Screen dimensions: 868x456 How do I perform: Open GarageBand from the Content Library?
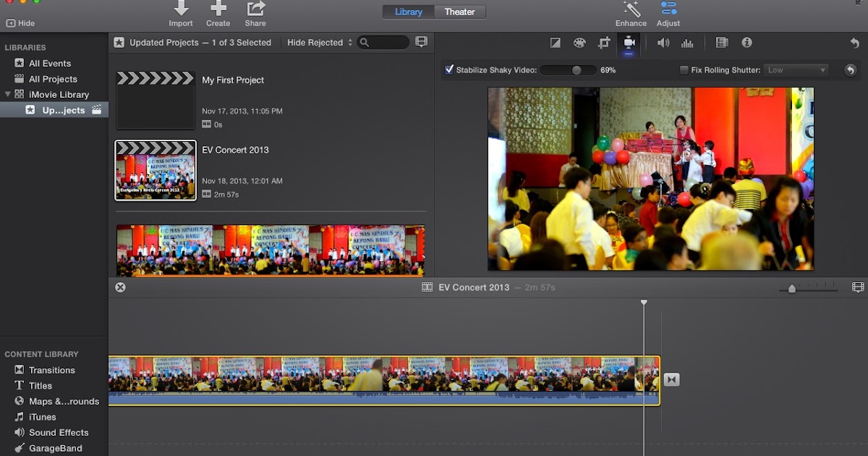coord(54,448)
